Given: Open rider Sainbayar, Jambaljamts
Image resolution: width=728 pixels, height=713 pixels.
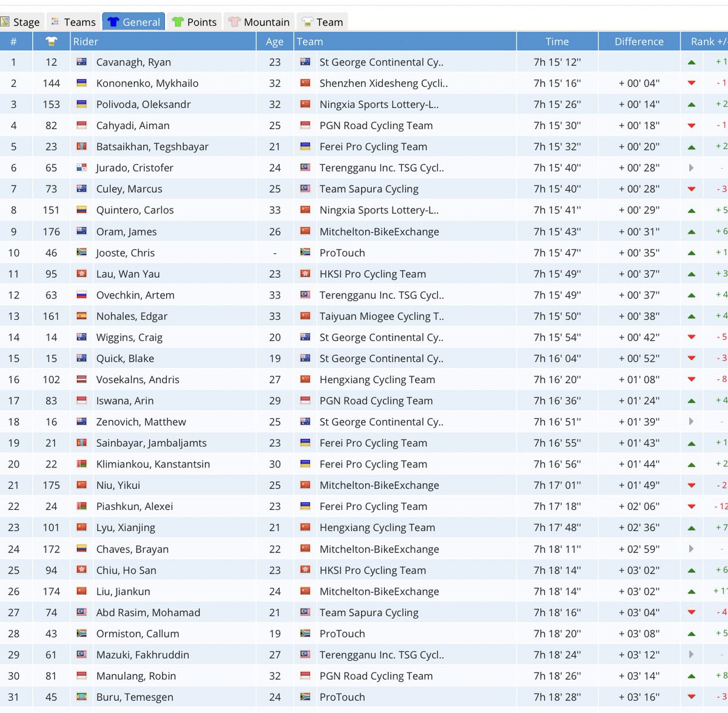Looking at the screenshot, I should (151, 443).
